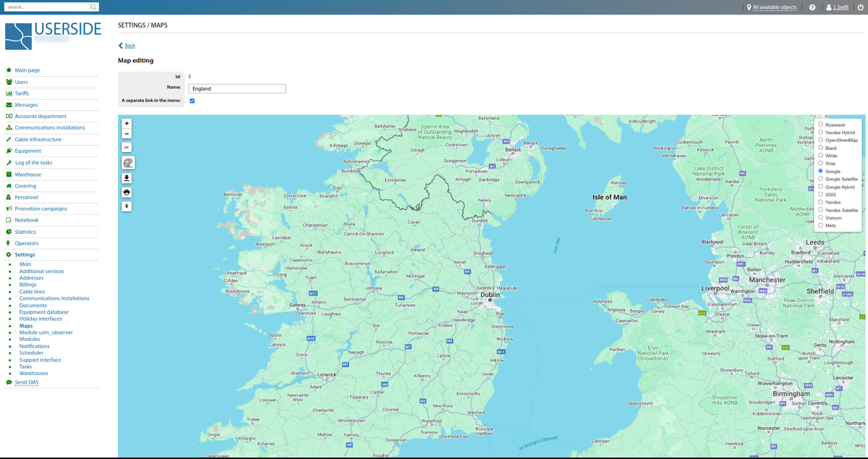
Task: Open map printing via the printer icon
Action: (127, 192)
